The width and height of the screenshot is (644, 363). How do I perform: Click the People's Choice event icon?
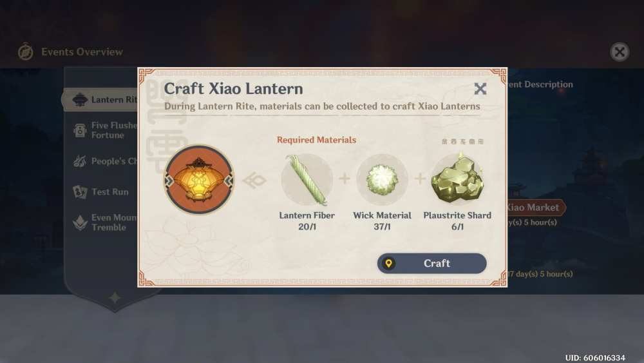tap(80, 161)
